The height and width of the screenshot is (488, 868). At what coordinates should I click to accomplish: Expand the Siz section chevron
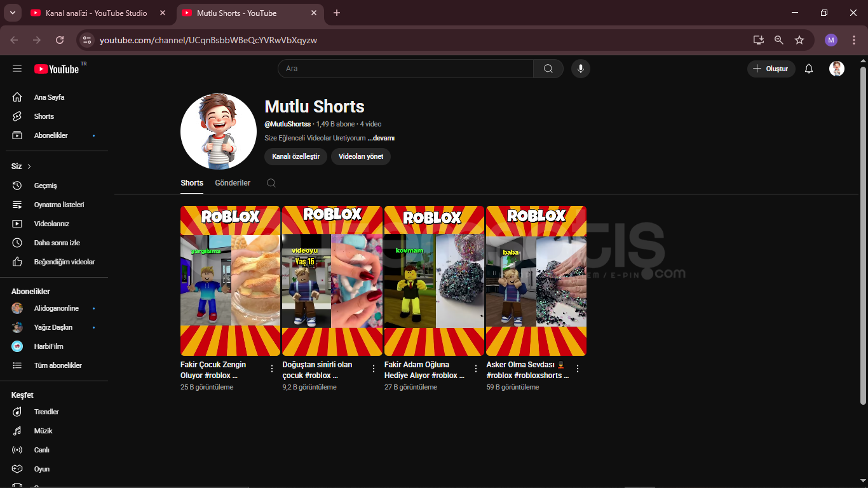pyautogui.click(x=29, y=166)
